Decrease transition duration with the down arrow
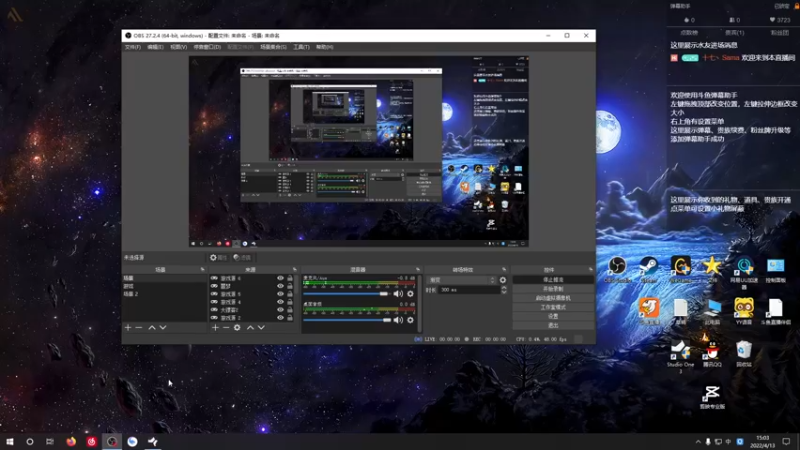The width and height of the screenshot is (800, 450). click(504, 292)
